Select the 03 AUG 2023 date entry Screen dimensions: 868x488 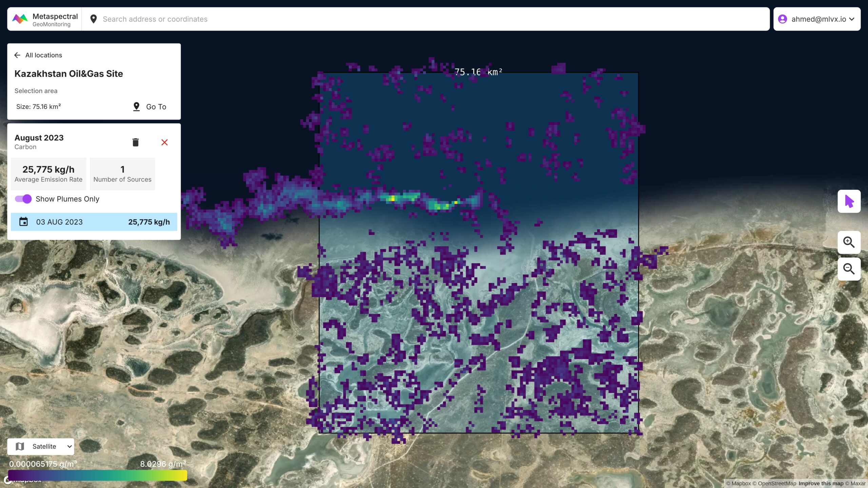[x=94, y=222]
